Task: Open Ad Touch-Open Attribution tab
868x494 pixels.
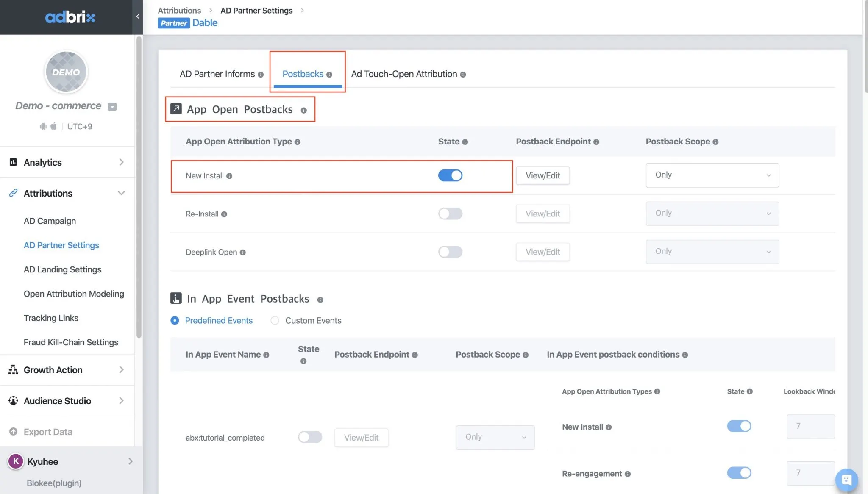Action: click(404, 74)
